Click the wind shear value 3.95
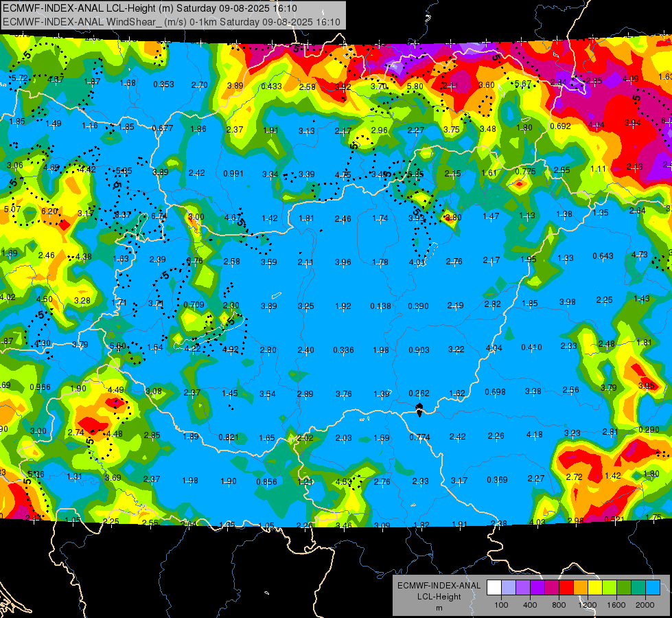The height and width of the screenshot is (618, 672). [x=647, y=385]
